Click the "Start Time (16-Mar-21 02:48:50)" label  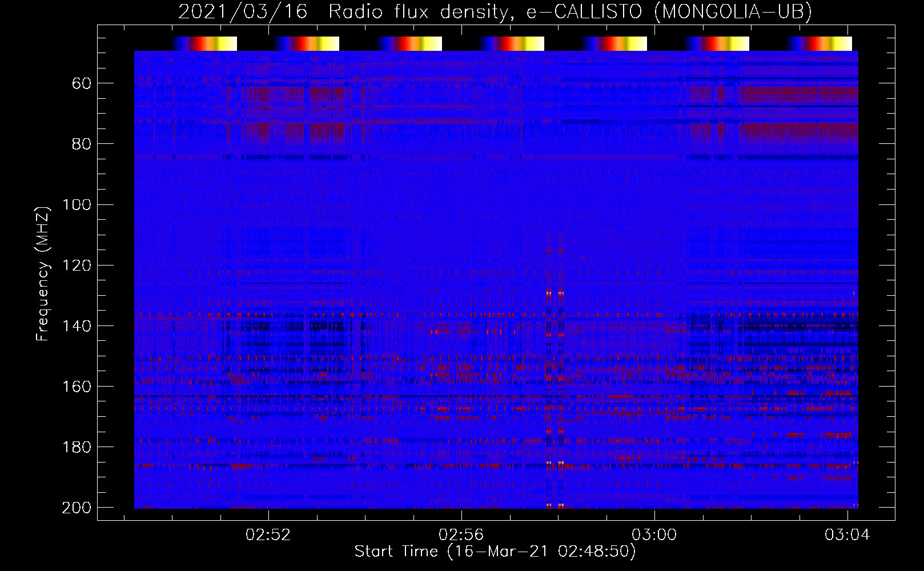point(495,552)
